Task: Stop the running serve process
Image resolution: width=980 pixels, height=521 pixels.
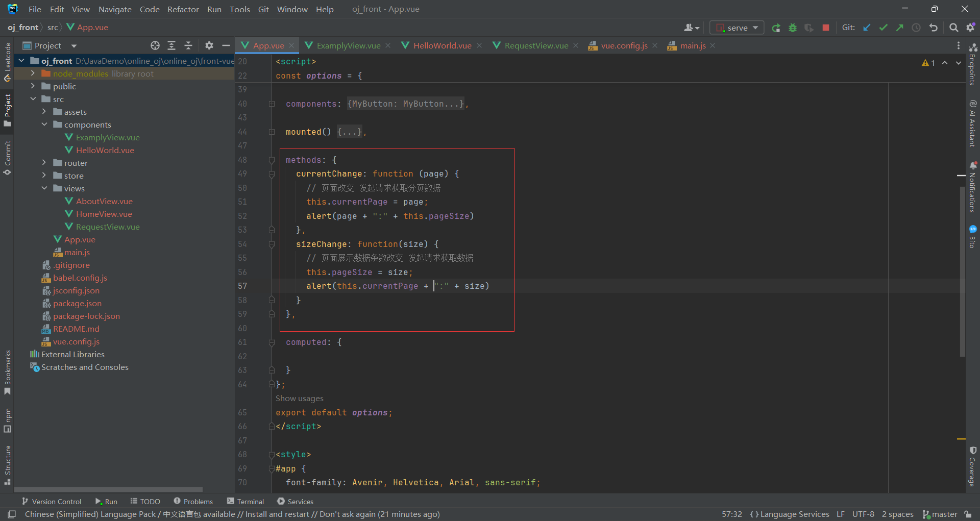Action: (826, 28)
